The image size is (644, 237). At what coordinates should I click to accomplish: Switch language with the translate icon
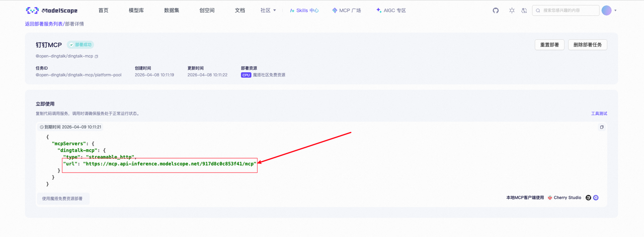pos(524,10)
